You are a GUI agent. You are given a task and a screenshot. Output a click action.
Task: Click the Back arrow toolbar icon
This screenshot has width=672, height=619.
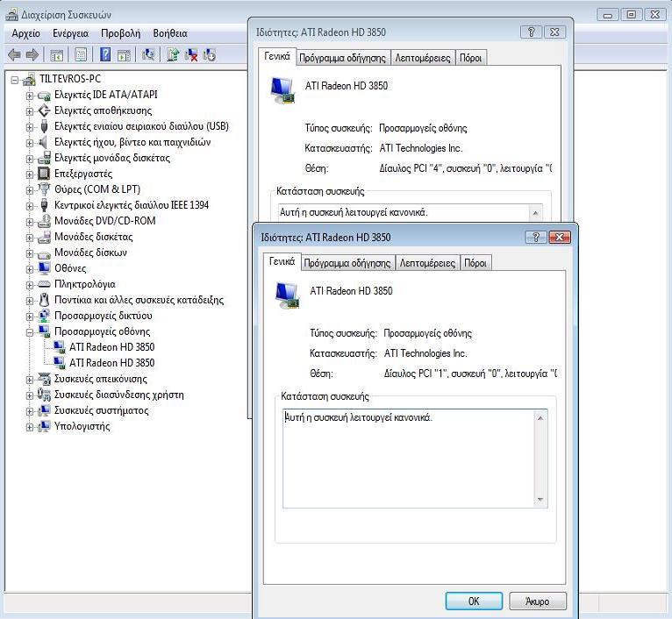tap(14, 55)
